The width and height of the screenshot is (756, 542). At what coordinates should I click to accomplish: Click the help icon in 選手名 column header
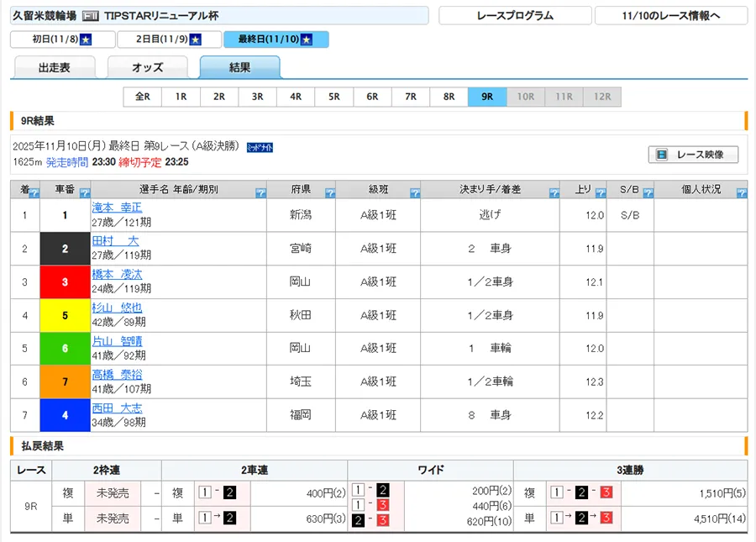[x=260, y=193]
